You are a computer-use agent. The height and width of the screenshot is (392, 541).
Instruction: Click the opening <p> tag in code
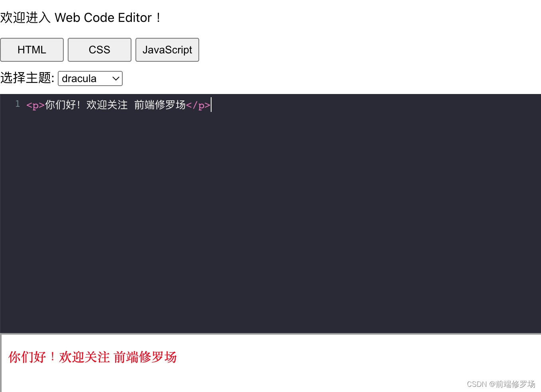pos(35,105)
